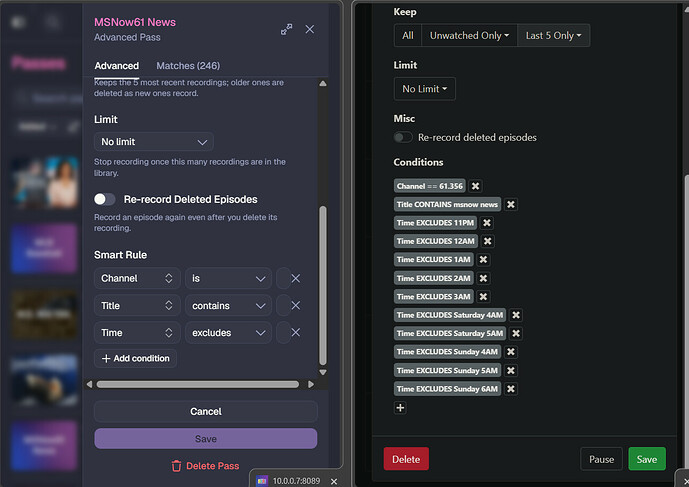Delete the Time EXCLUDES Saturday 5AM condition
The width and height of the screenshot is (689, 487).
point(516,334)
